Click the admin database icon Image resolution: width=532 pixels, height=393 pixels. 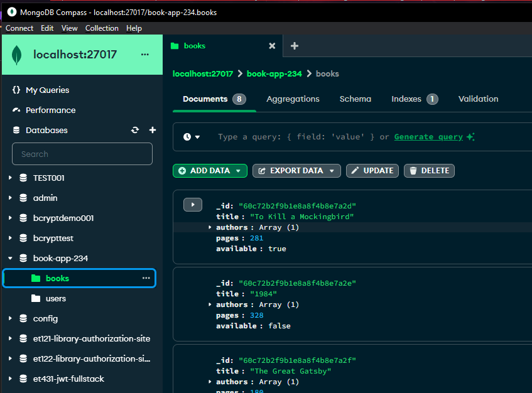(x=23, y=198)
